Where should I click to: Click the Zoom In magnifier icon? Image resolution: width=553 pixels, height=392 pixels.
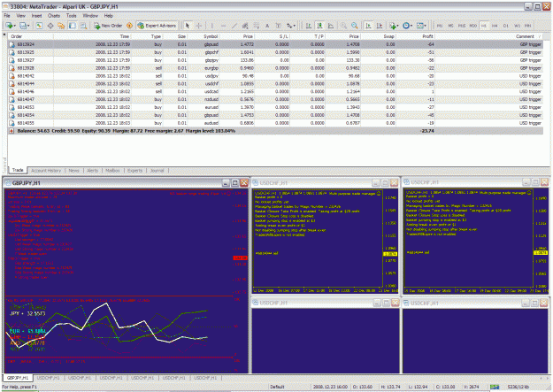[343, 26]
